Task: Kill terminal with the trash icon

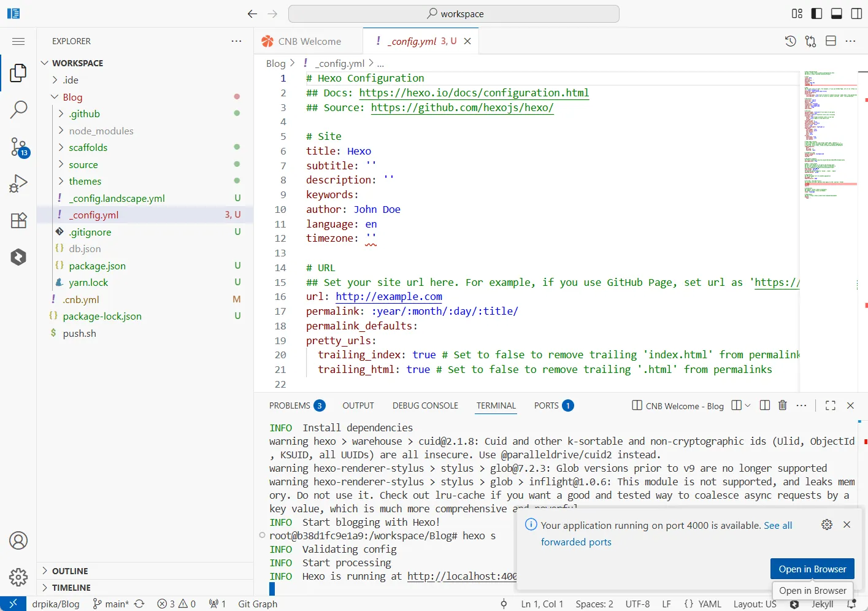Action: tap(783, 405)
